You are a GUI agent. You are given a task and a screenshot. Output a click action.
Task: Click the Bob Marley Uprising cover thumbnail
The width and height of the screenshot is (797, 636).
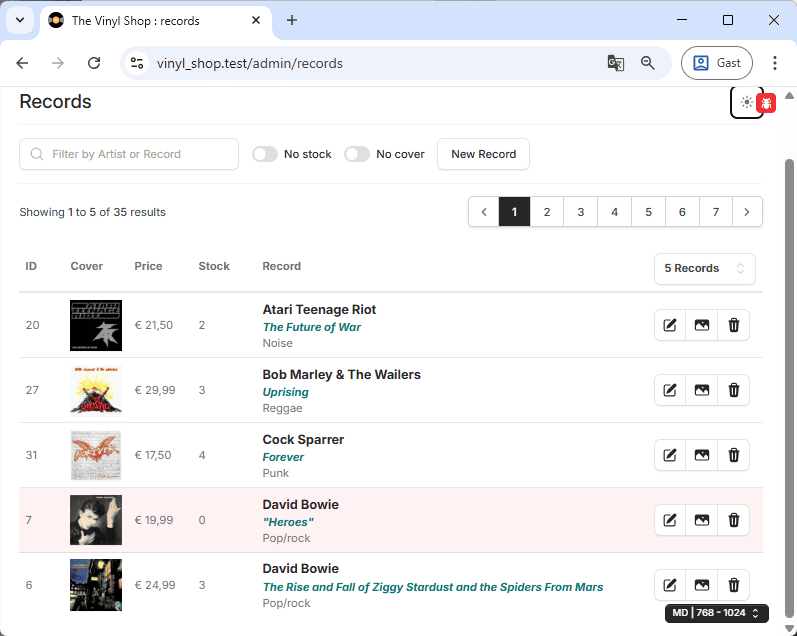96,390
